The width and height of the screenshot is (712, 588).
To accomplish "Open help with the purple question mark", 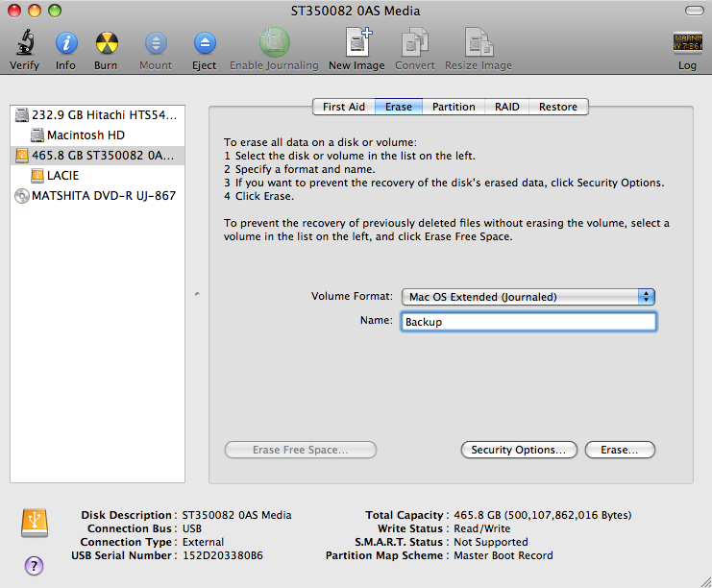I will pos(34,566).
